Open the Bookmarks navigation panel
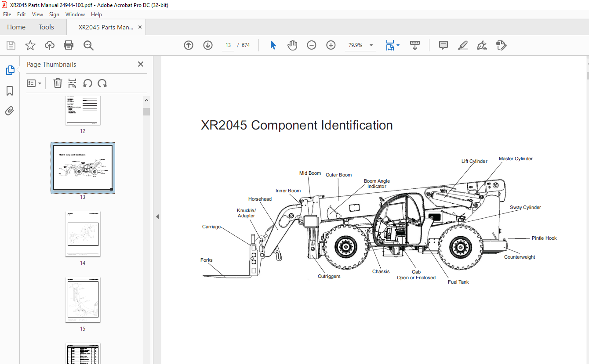 click(x=10, y=91)
